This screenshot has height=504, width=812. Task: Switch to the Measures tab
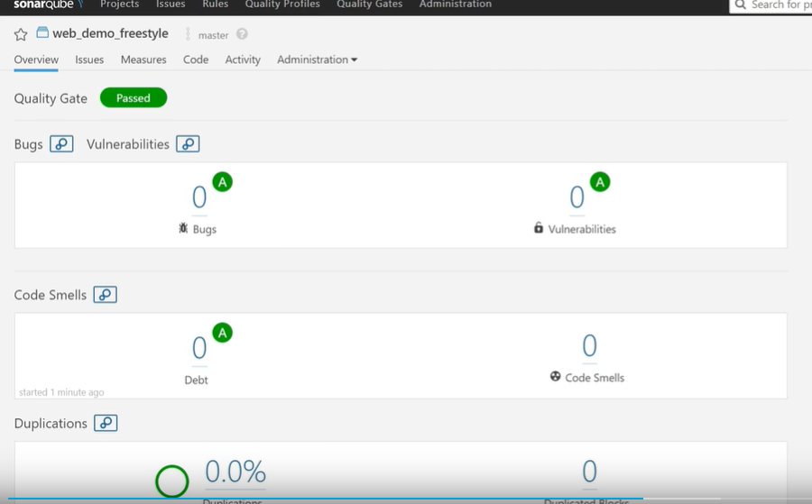coord(143,60)
